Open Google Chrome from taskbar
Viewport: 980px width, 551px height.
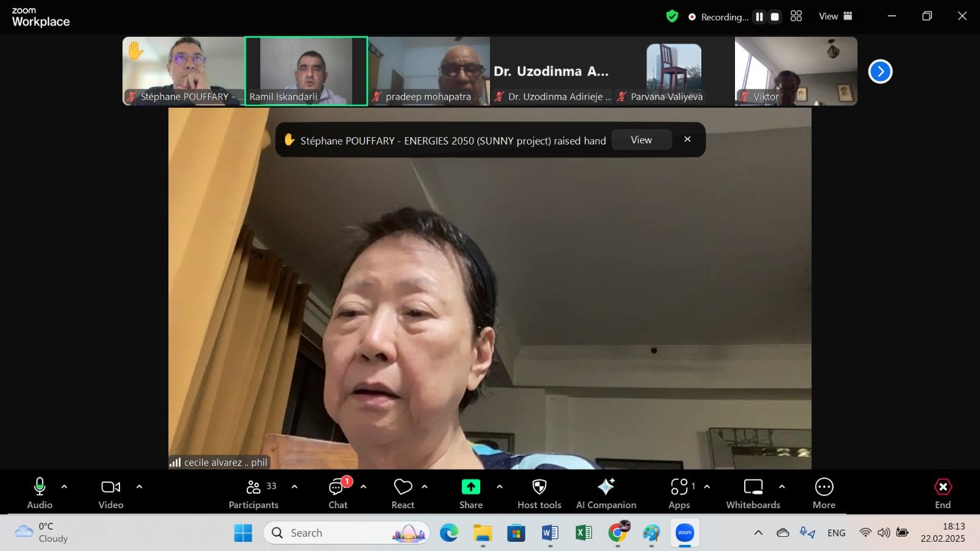618,533
